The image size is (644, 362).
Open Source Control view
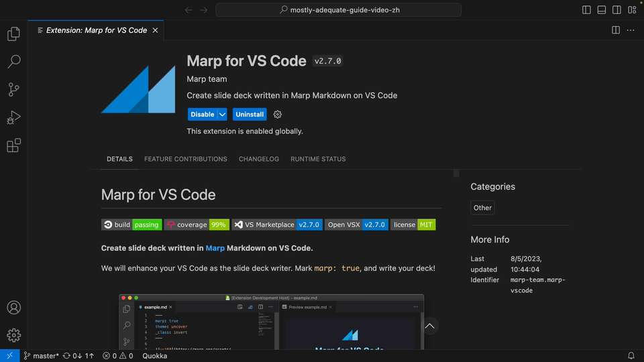(x=13, y=89)
